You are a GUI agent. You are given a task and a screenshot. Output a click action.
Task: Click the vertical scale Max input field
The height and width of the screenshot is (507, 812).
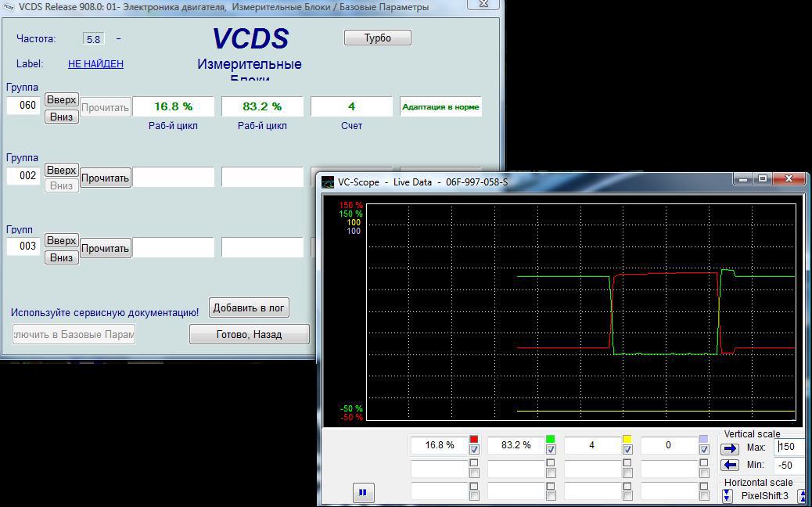[x=789, y=447]
